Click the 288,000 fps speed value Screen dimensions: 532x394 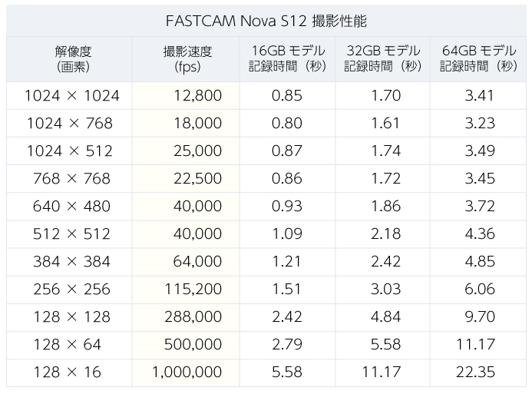(193, 317)
